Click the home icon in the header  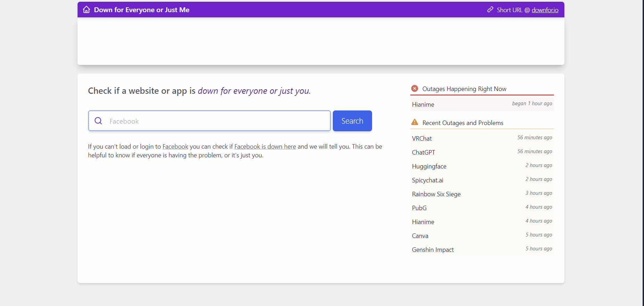[x=86, y=10]
